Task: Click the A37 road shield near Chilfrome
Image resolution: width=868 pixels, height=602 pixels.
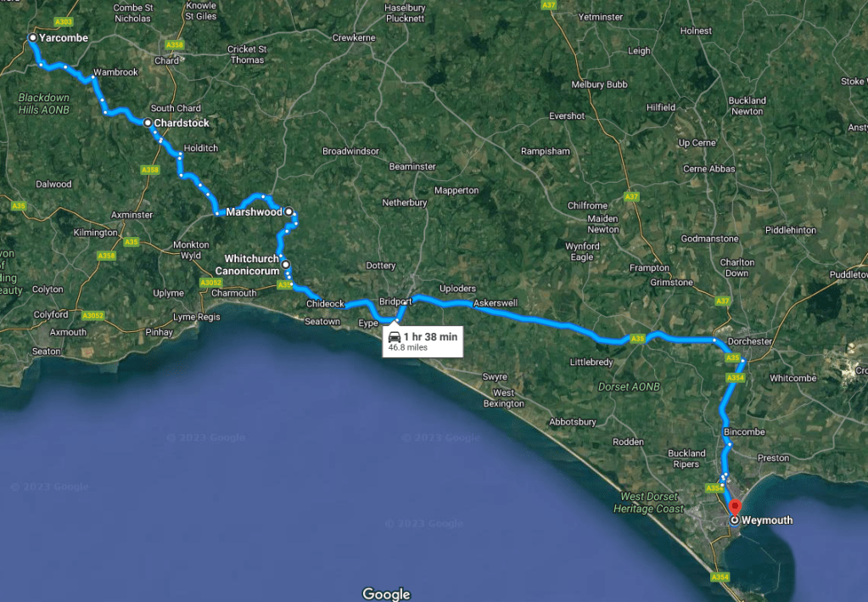Action: pos(631,197)
